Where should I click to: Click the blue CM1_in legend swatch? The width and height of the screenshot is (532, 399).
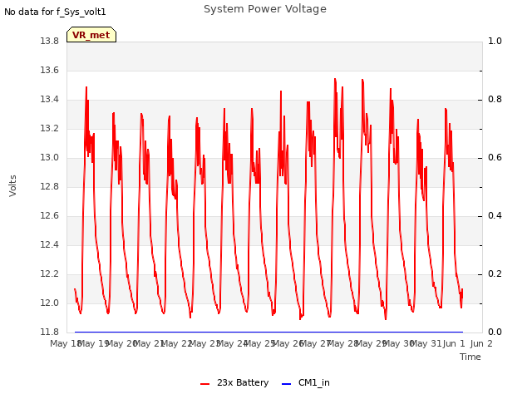286,384
